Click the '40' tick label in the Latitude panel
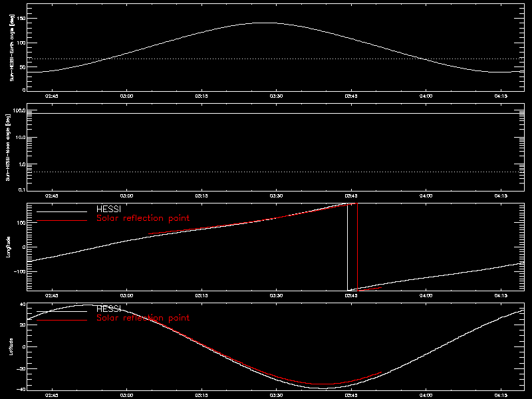The image size is (532, 399). tap(23, 305)
